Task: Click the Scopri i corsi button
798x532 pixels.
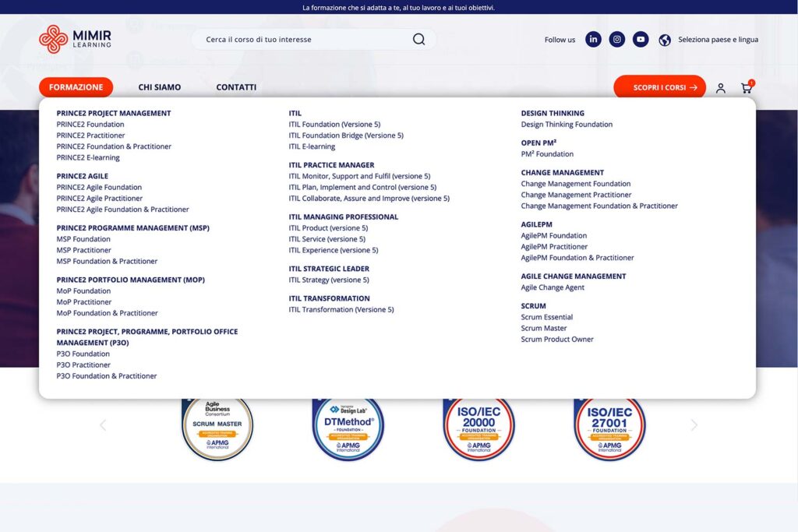Action: 659,87
